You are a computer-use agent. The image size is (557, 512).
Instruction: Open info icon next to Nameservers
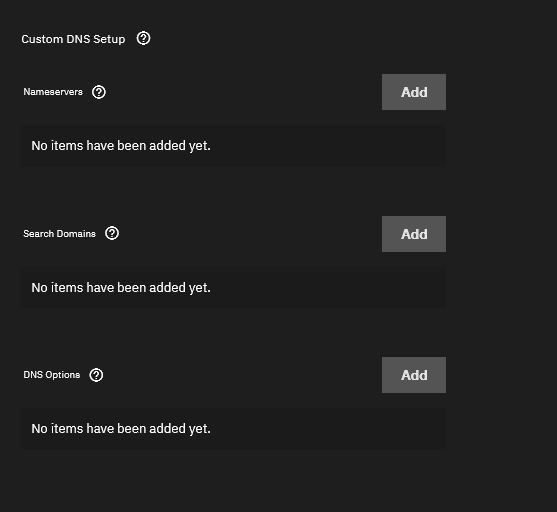click(98, 92)
